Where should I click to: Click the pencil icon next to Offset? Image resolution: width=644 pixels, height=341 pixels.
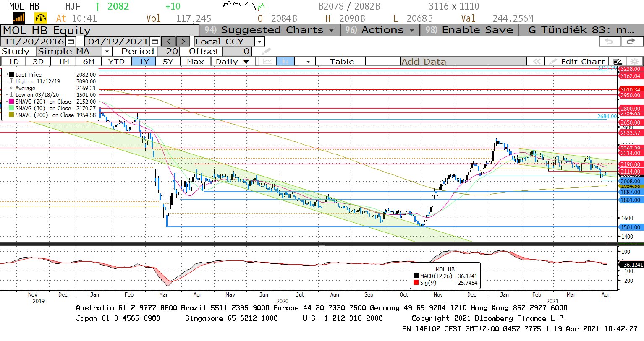266,52
